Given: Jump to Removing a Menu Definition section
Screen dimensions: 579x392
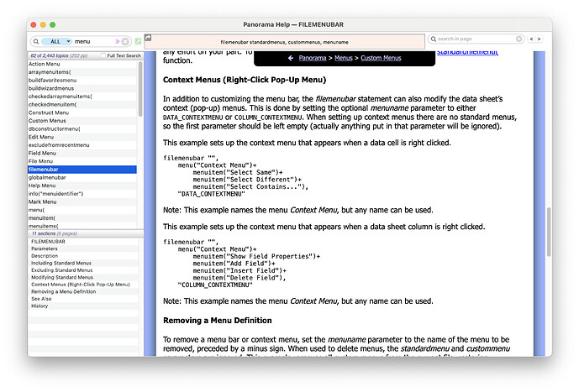Looking at the screenshot, I should pos(83,292).
